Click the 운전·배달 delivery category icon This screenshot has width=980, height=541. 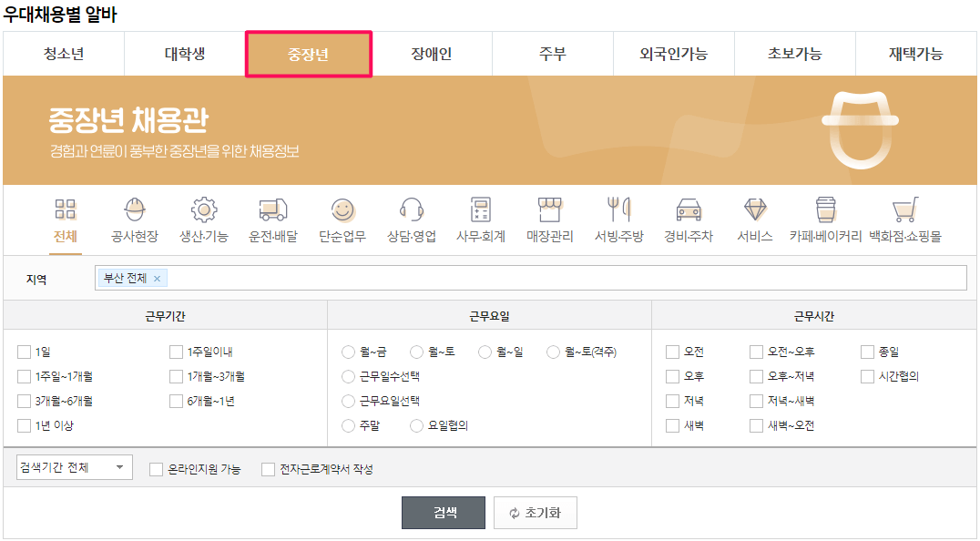(x=271, y=219)
